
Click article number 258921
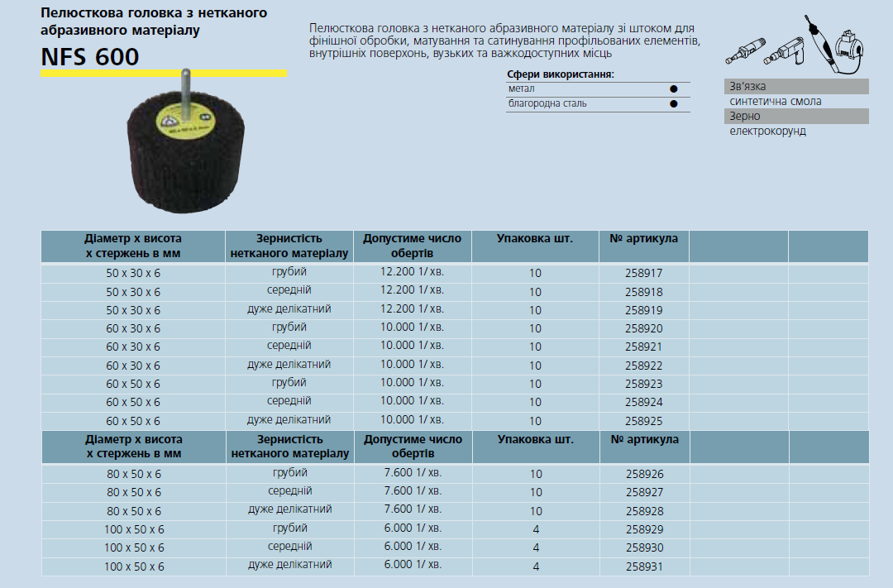[x=643, y=347]
